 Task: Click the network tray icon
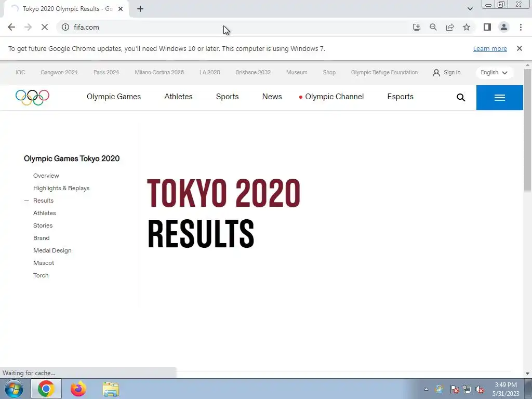[467, 389]
